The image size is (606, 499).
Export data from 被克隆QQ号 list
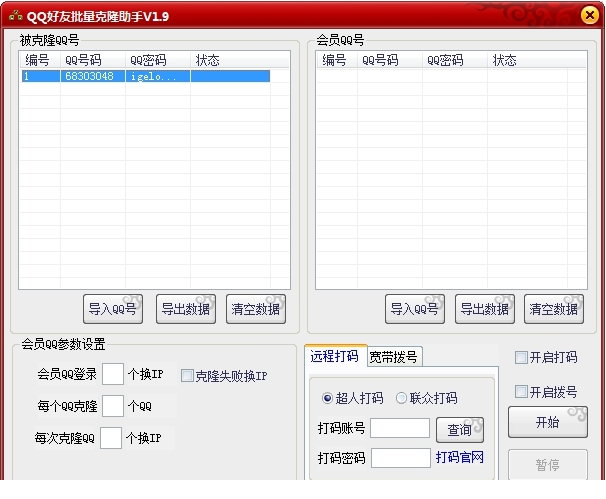click(x=186, y=309)
